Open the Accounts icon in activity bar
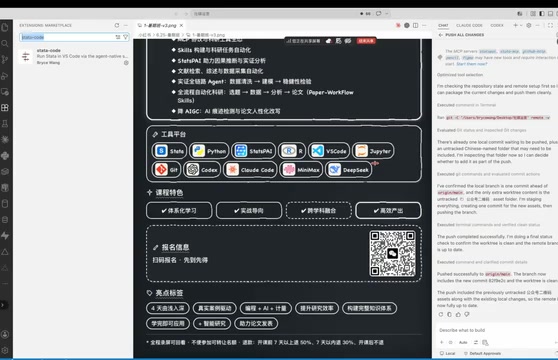Screen dimensions: 558x360 click(5, 334)
